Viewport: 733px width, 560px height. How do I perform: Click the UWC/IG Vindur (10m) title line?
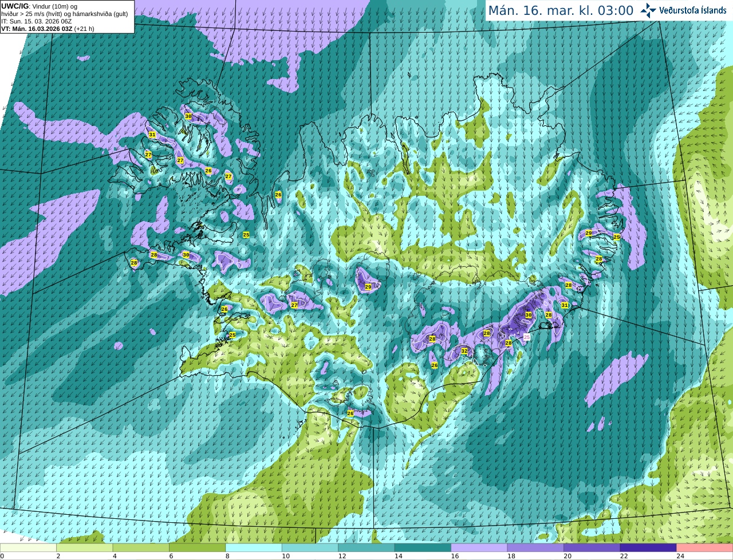tap(40, 6)
